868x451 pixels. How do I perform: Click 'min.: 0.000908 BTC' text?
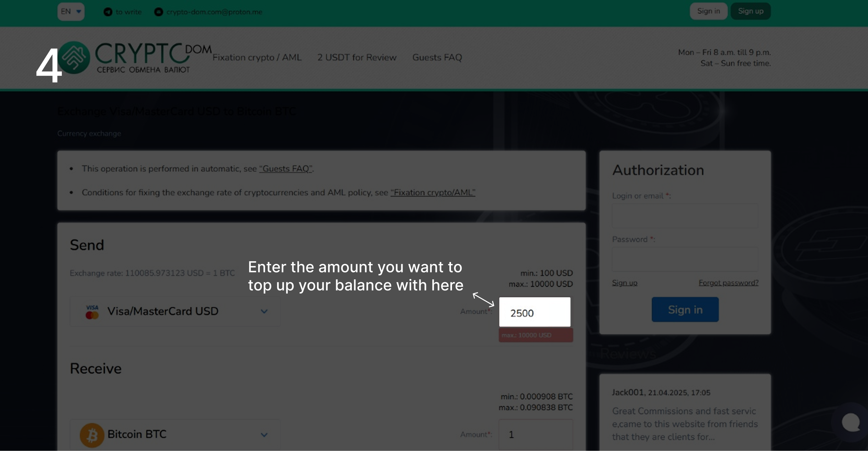click(536, 396)
